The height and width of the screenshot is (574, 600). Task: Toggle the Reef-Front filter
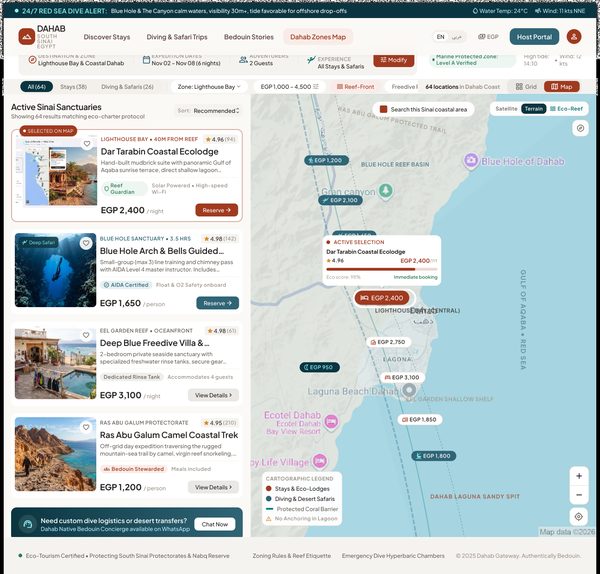pos(355,87)
